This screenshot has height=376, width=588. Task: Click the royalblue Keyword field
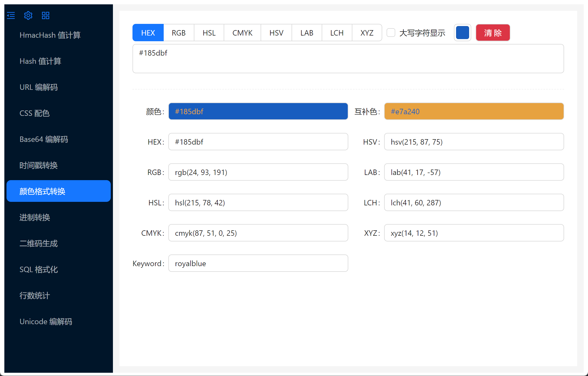point(258,263)
